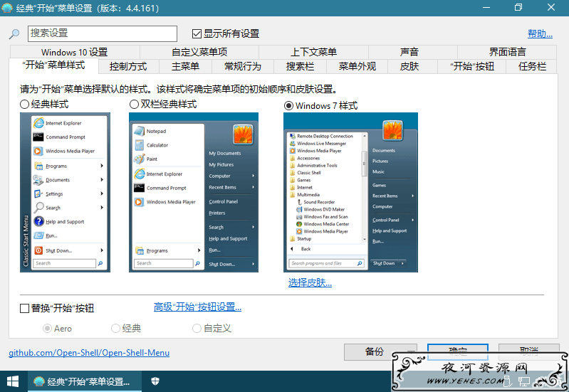Viewport: 569px width, 392px height.
Task: Click 选择皮肤... link
Action: [310, 283]
